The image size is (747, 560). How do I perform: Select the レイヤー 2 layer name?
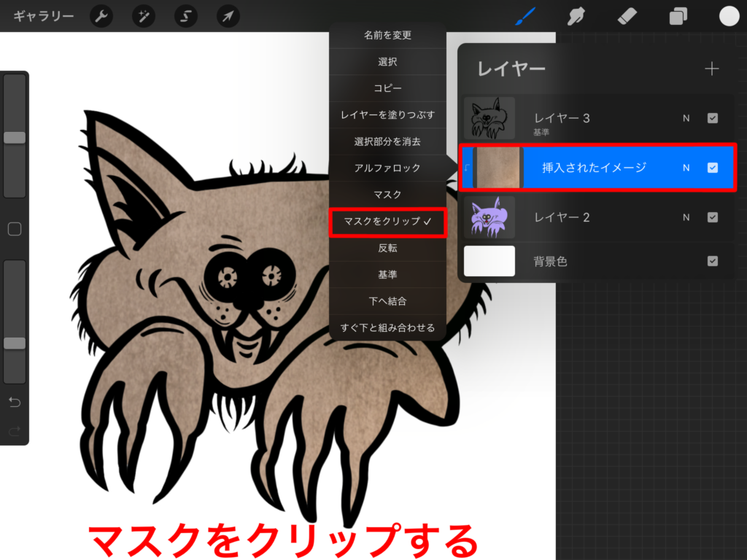[562, 217]
